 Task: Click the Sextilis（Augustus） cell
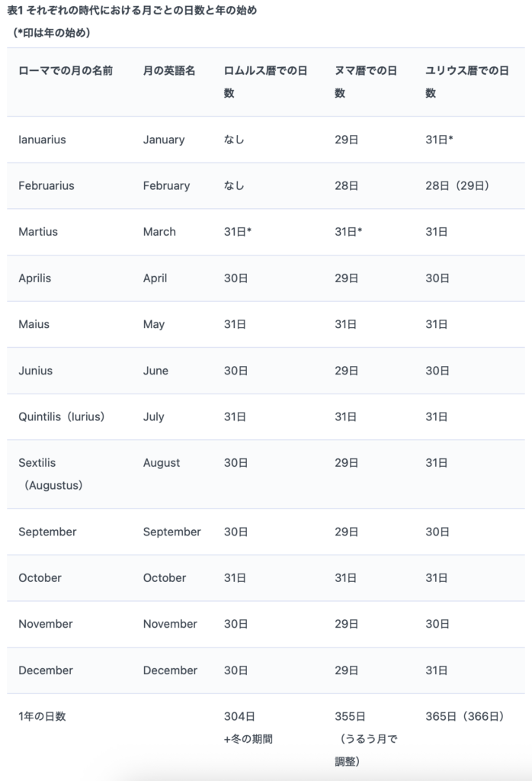coord(51,474)
